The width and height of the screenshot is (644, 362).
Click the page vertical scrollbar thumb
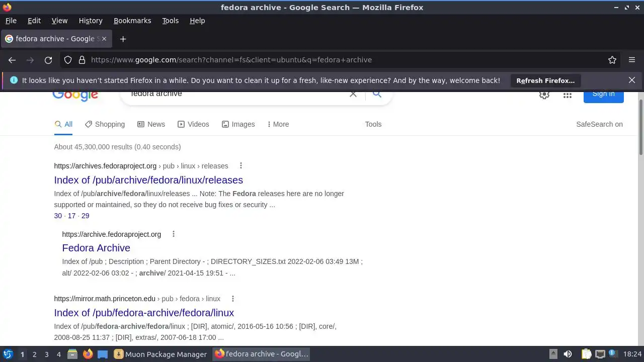coord(640,127)
